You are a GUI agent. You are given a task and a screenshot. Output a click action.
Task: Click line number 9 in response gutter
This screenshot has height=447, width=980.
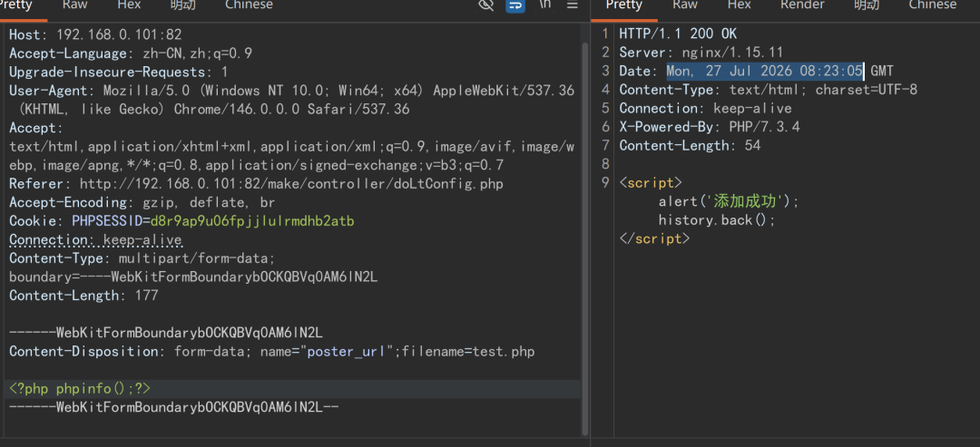(x=605, y=183)
